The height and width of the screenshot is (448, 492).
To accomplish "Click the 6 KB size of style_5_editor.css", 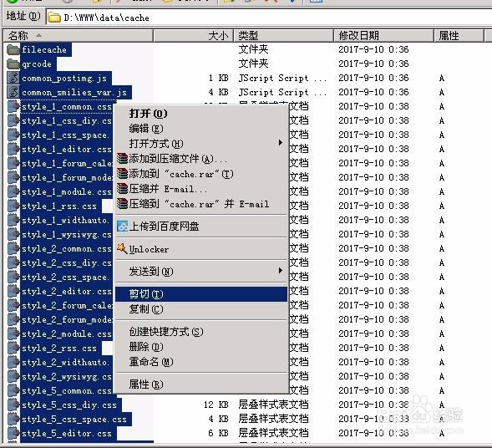I will click(x=218, y=433).
